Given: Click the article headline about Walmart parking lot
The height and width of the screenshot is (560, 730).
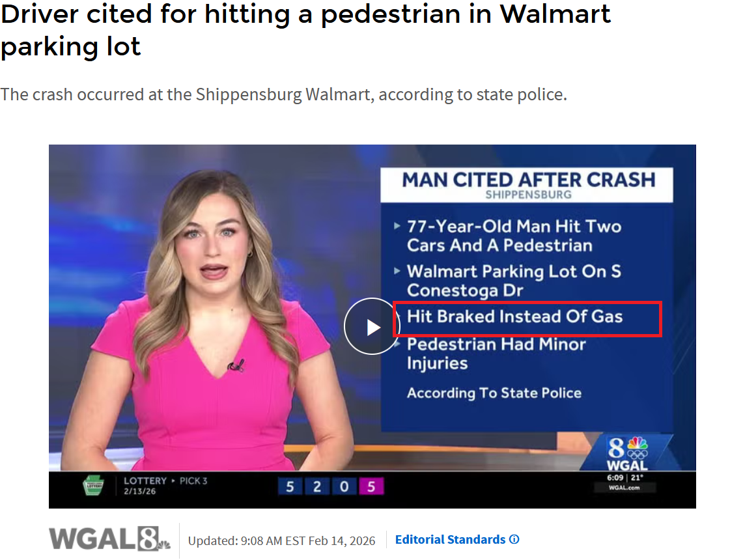Looking at the screenshot, I should coord(305,30).
